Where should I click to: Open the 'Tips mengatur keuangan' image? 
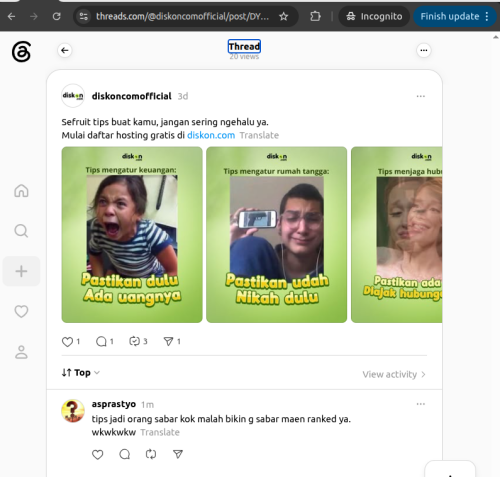[x=132, y=235]
